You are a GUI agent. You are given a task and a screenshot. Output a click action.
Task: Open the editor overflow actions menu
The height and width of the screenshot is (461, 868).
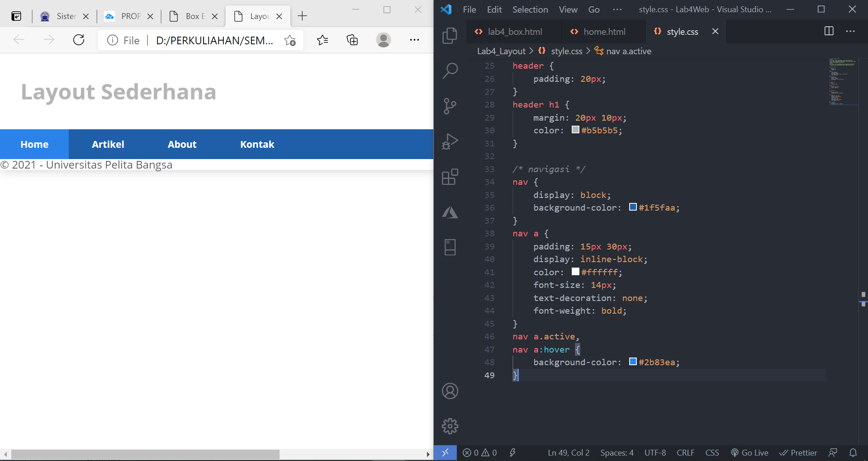coord(851,31)
